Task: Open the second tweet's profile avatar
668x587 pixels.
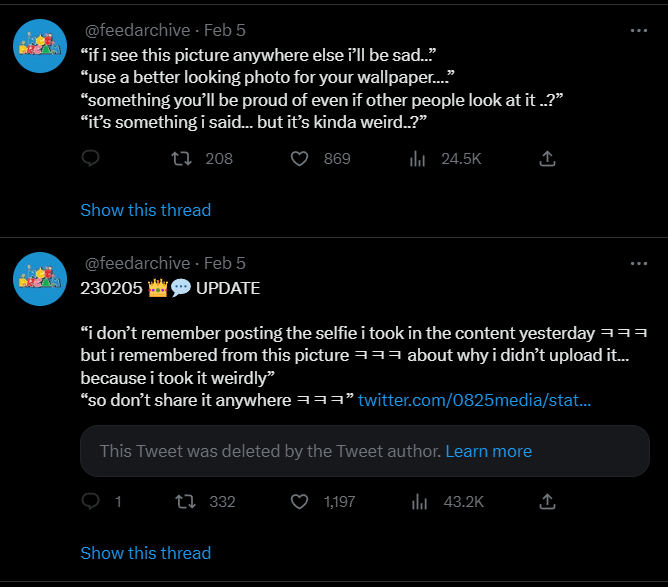Action: (40, 279)
